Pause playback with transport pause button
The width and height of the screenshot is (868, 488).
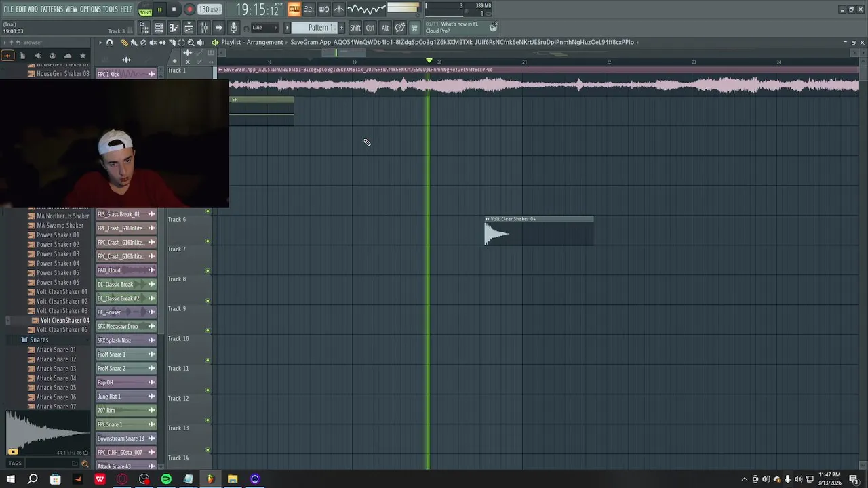(x=160, y=10)
